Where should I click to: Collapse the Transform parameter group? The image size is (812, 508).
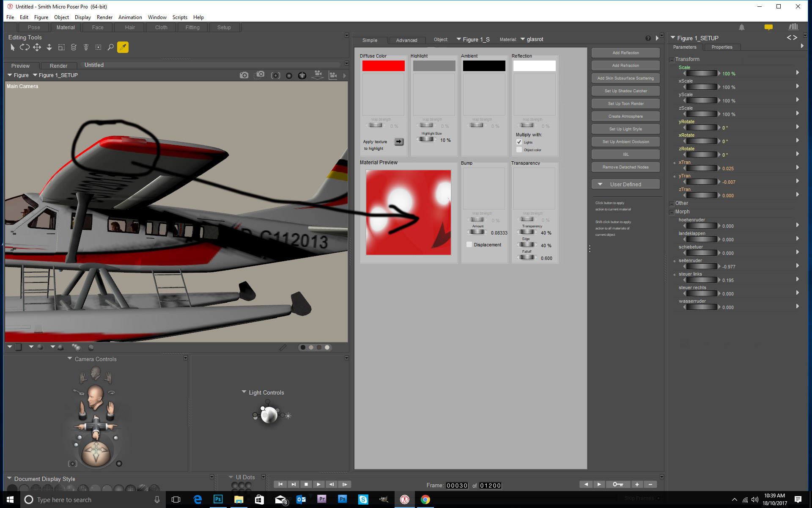(x=672, y=60)
